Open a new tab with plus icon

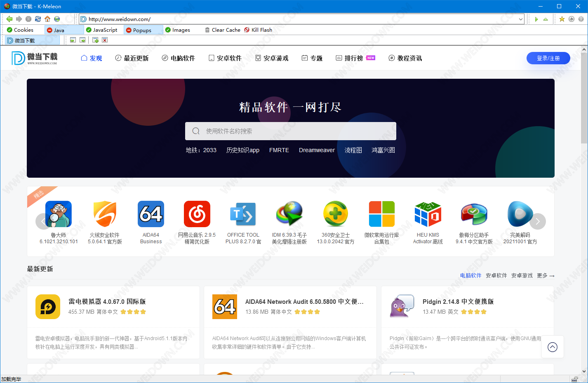95,40
